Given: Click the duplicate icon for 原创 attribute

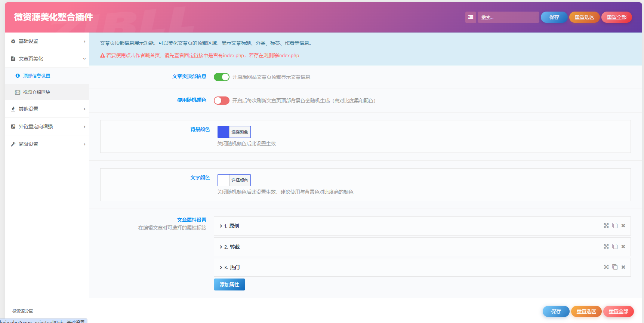Looking at the screenshot, I should click(x=615, y=225).
